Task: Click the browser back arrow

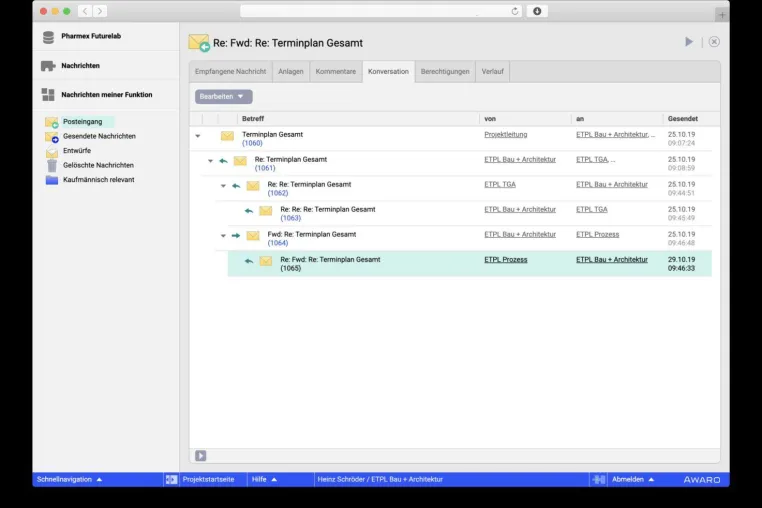Action: pyautogui.click(x=85, y=11)
